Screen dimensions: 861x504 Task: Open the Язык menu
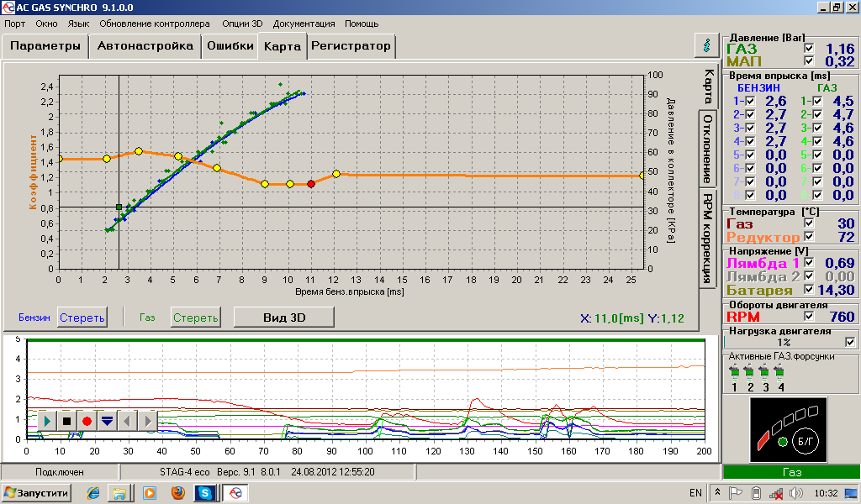click(x=78, y=24)
